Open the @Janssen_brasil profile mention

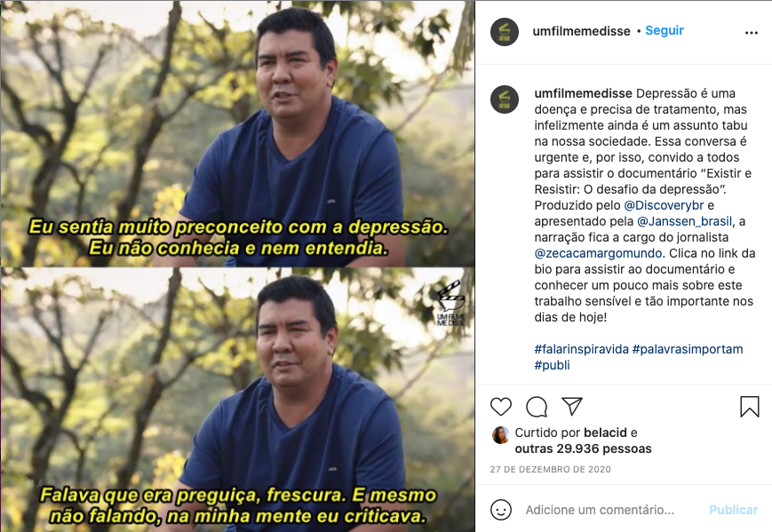pos(684,221)
